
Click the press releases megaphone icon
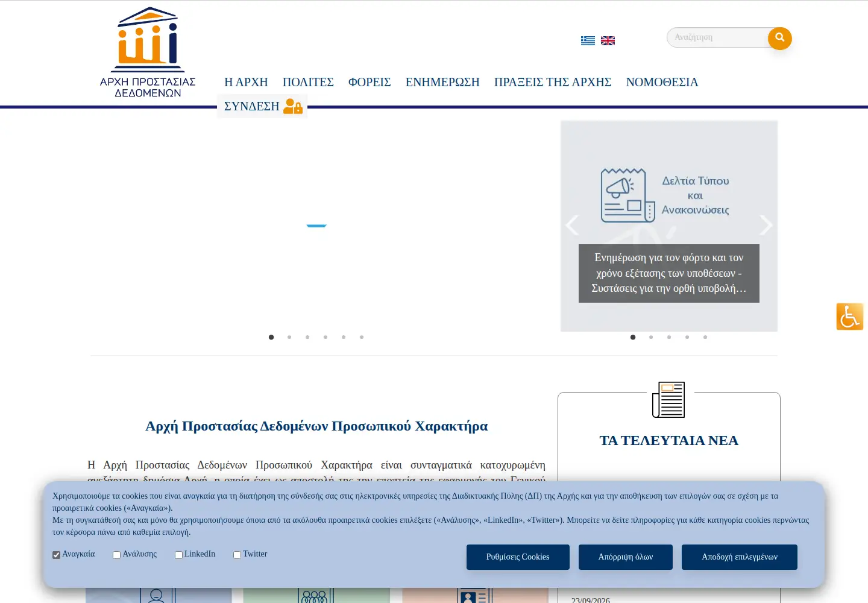coord(627,195)
